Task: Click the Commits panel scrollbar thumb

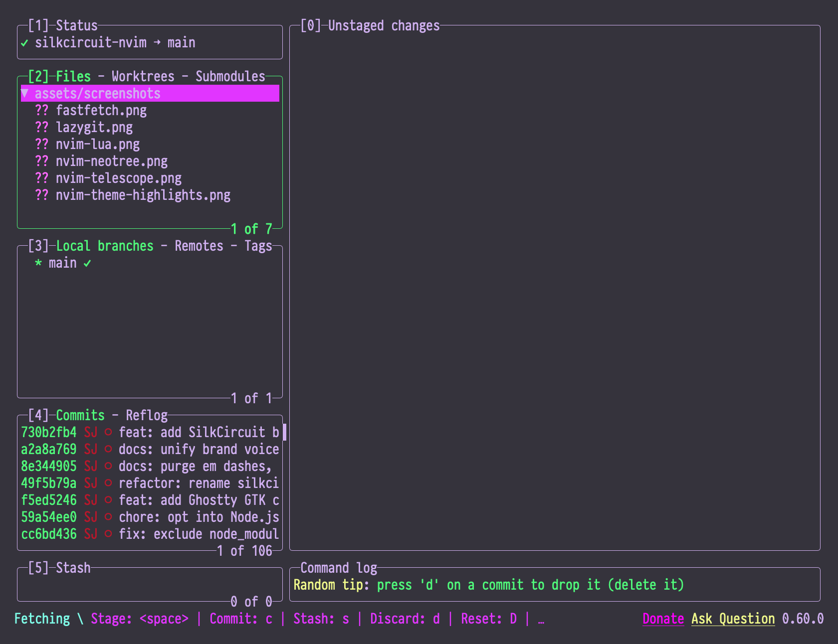Action: click(284, 432)
